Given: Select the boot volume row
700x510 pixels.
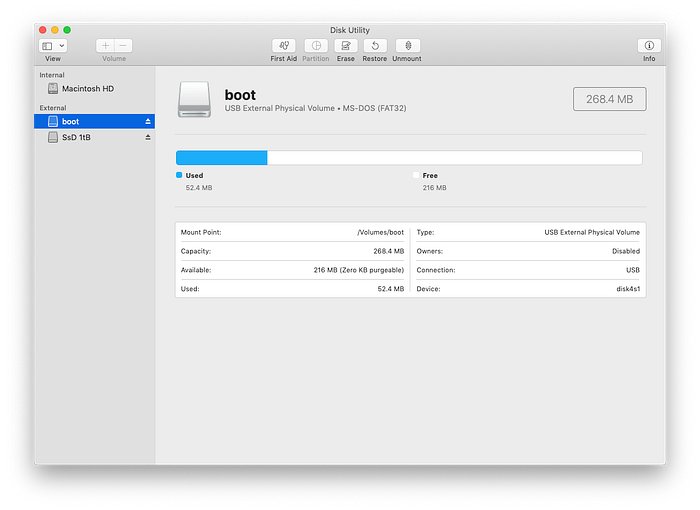Looking at the screenshot, I should click(95, 121).
